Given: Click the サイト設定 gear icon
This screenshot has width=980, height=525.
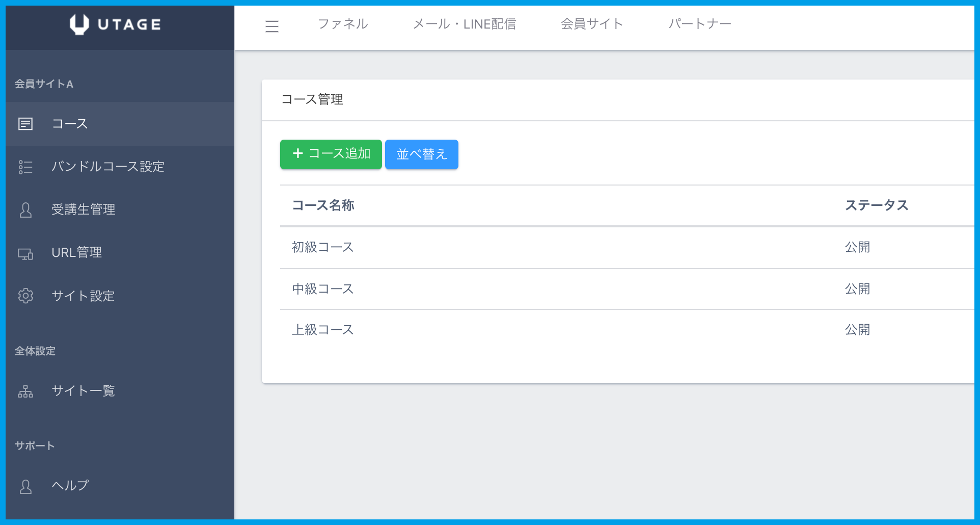Looking at the screenshot, I should (25, 296).
